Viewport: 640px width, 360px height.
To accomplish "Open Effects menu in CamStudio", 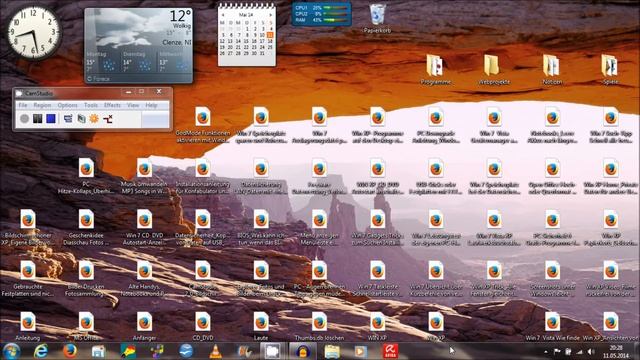I will [x=112, y=105].
